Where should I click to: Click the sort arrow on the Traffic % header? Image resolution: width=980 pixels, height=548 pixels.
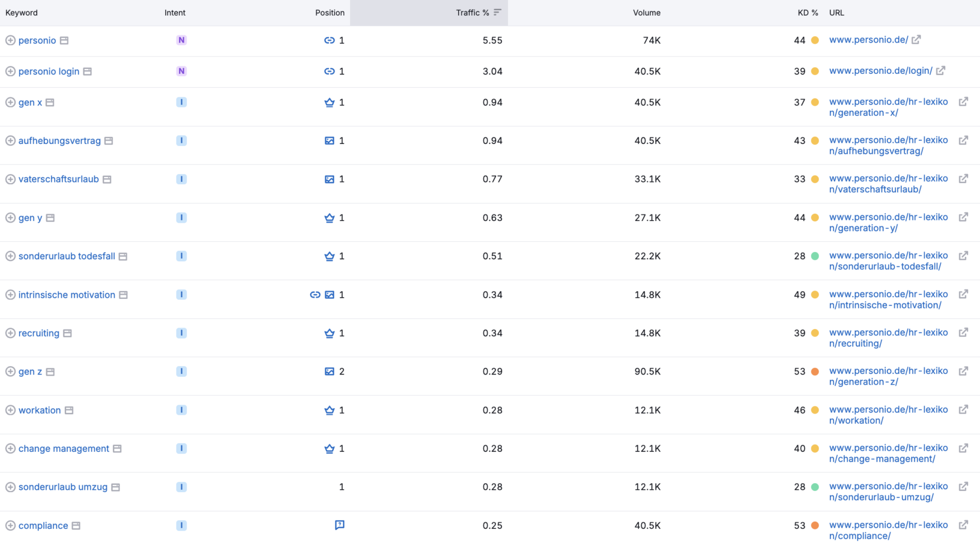(x=498, y=12)
